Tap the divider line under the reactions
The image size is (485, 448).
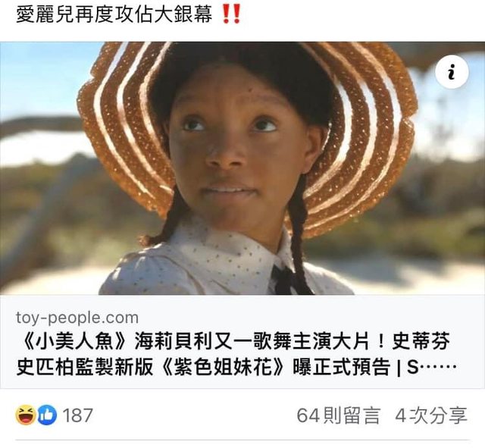click(x=242, y=440)
